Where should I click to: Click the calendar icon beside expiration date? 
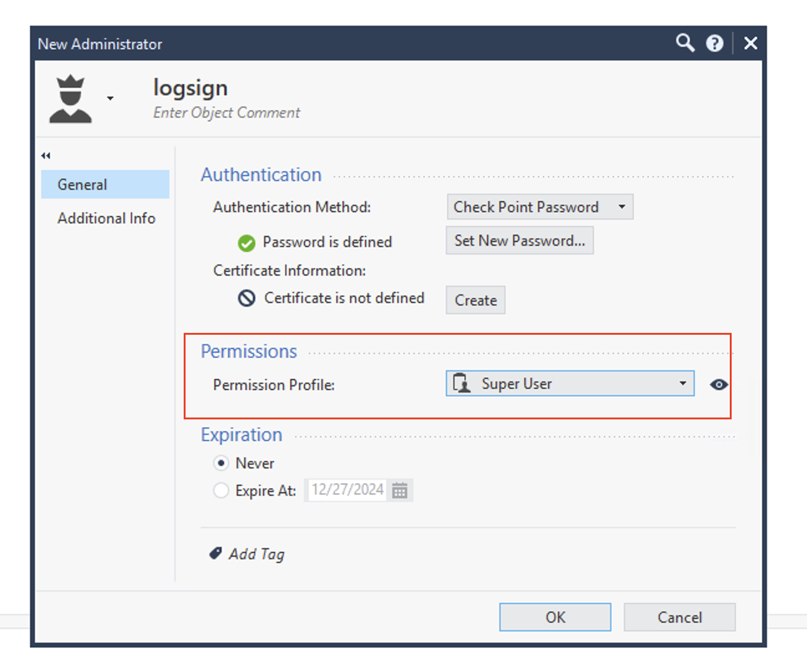point(400,490)
